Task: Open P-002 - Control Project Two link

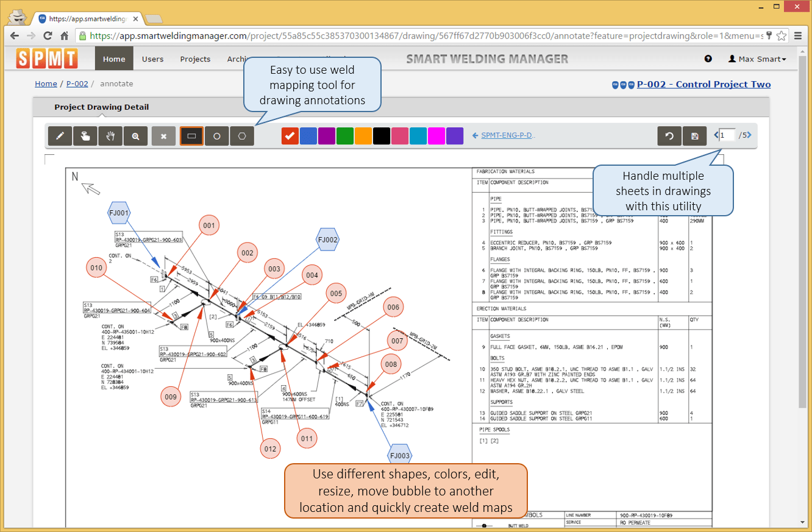Action: pyautogui.click(x=703, y=84)
